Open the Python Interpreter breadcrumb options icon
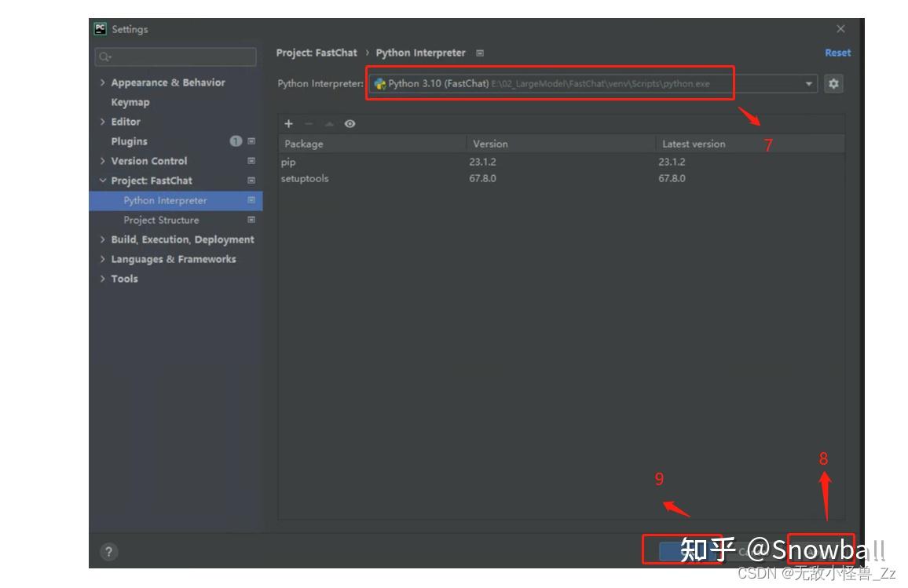The width and height of the screenshot is (908, 588). (478, 53)
